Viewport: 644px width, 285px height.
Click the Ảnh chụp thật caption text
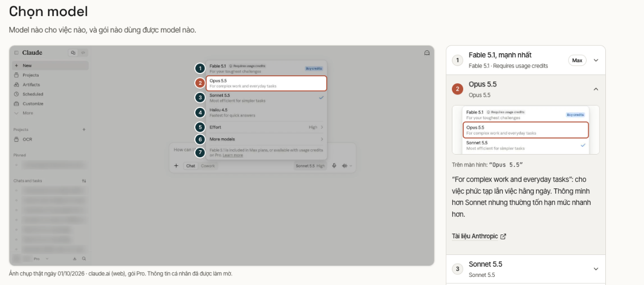[x=121, y=274]
